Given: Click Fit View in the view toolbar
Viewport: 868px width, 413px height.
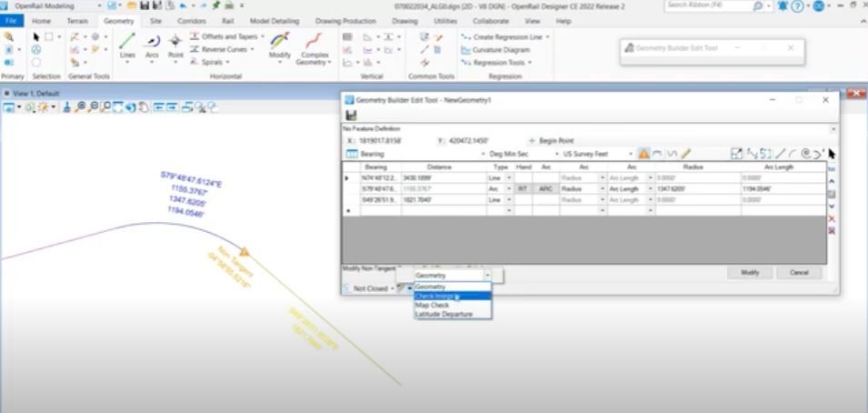Looking at the screenshot, I should [x=118, y=107].
